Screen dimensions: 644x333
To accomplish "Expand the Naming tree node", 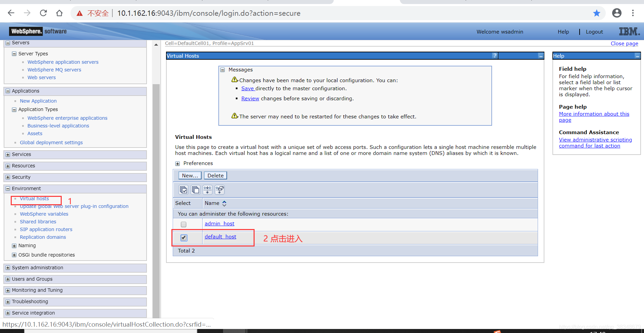I will tap(14, 246).
